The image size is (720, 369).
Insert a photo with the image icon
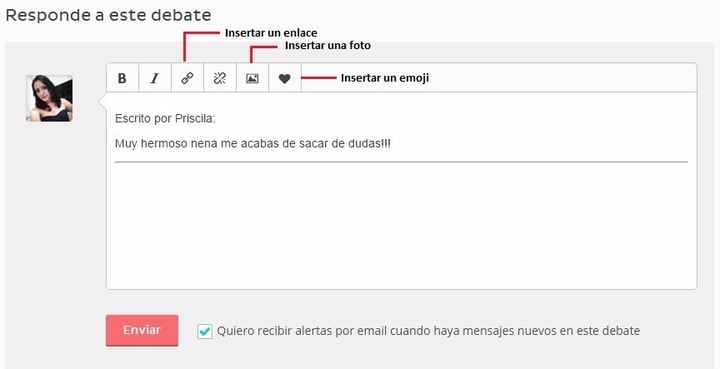click(252, 78)
